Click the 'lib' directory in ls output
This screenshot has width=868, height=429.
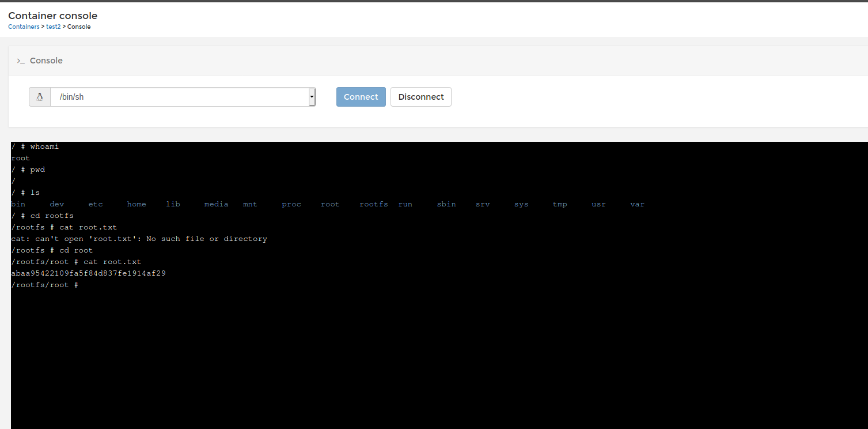click(173, 204)
